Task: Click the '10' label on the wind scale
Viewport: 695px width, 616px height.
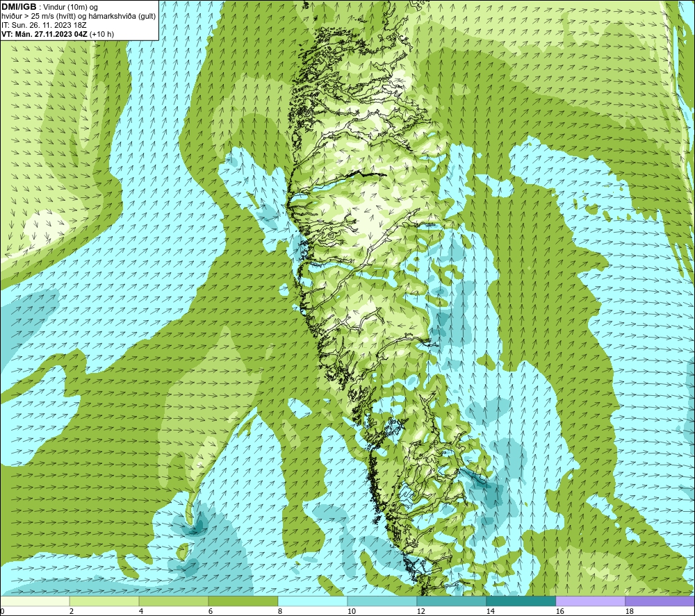Action: (351, 611)
